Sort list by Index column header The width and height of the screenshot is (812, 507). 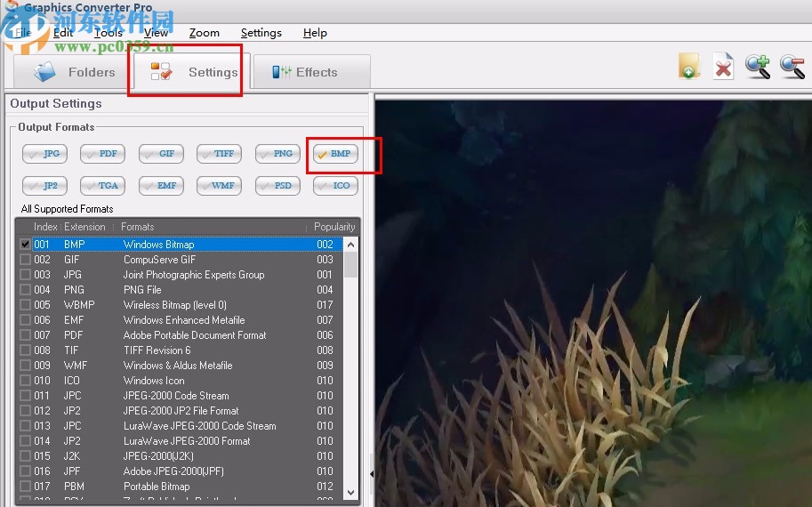(x=45, y=227)
